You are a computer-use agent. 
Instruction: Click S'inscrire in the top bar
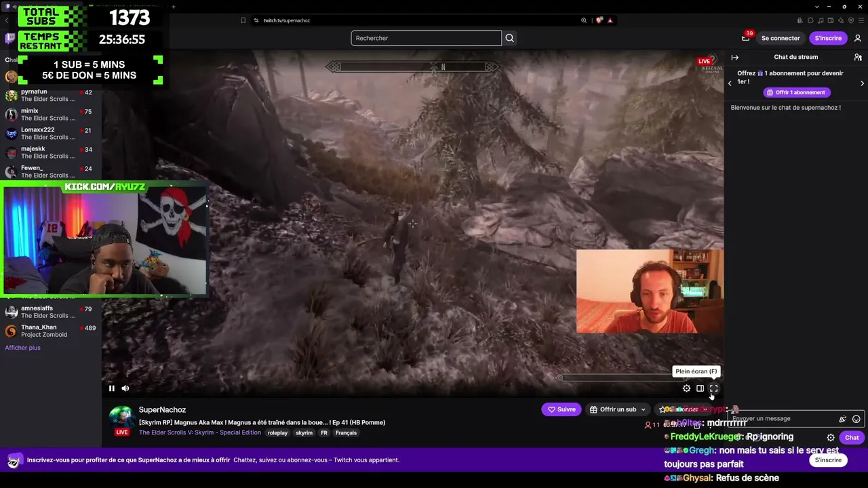[x=828, y=38]
